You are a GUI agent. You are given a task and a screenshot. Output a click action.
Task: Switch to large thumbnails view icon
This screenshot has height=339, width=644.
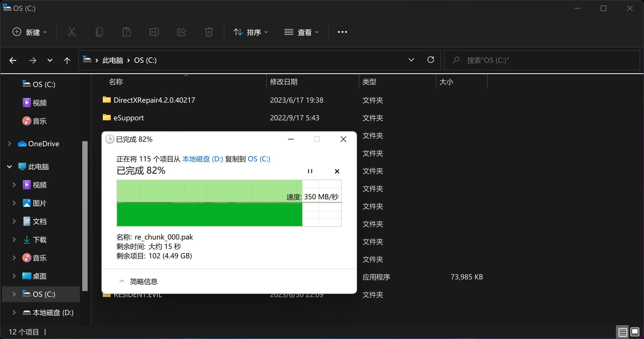[635, 332]
